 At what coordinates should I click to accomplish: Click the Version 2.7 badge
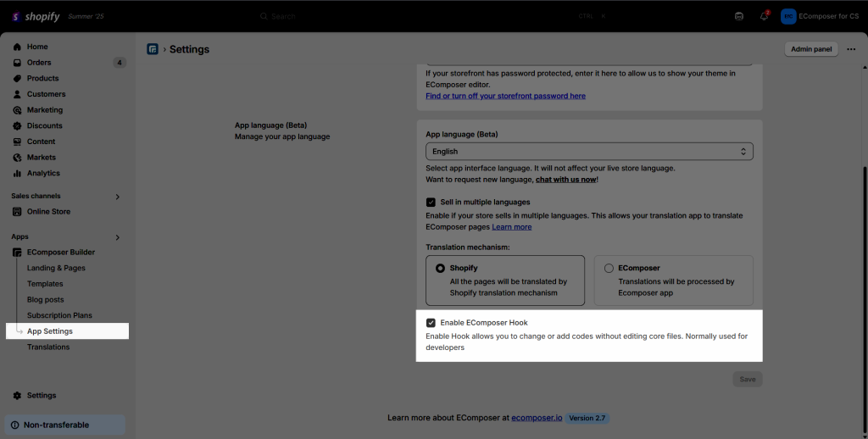pos(587,418)
